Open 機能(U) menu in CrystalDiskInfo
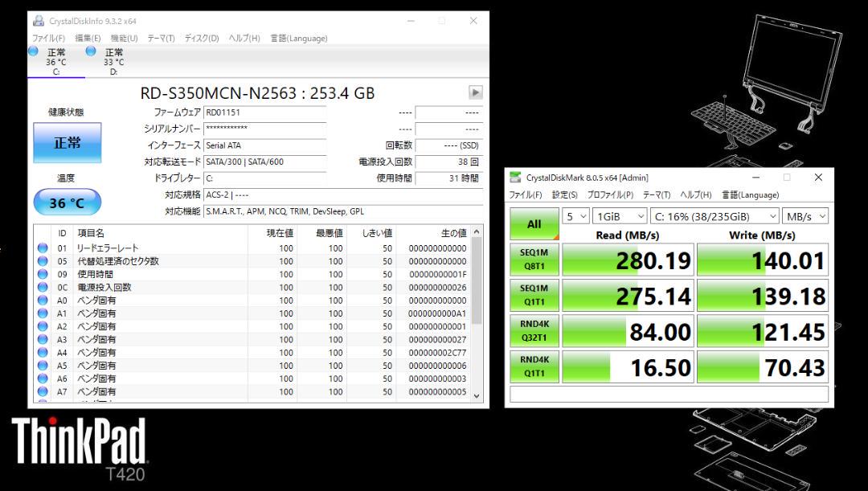 click(124, 39)
